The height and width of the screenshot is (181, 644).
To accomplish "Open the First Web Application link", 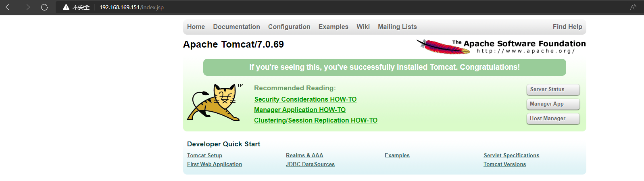I will click(x=215, y=164).
